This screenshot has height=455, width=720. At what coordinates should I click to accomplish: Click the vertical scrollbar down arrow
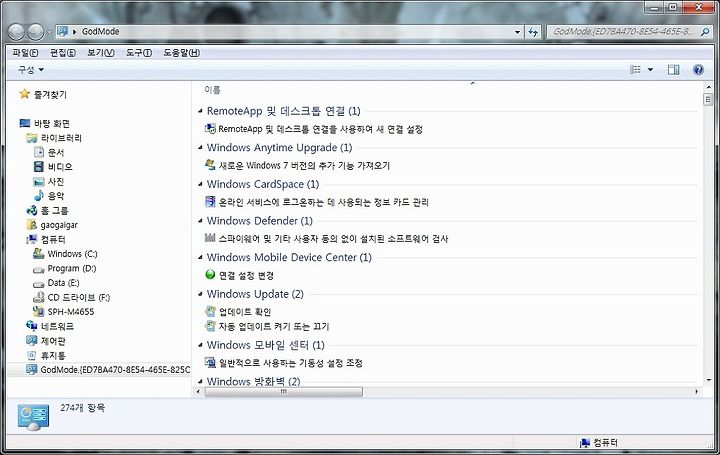pos(709,380)
